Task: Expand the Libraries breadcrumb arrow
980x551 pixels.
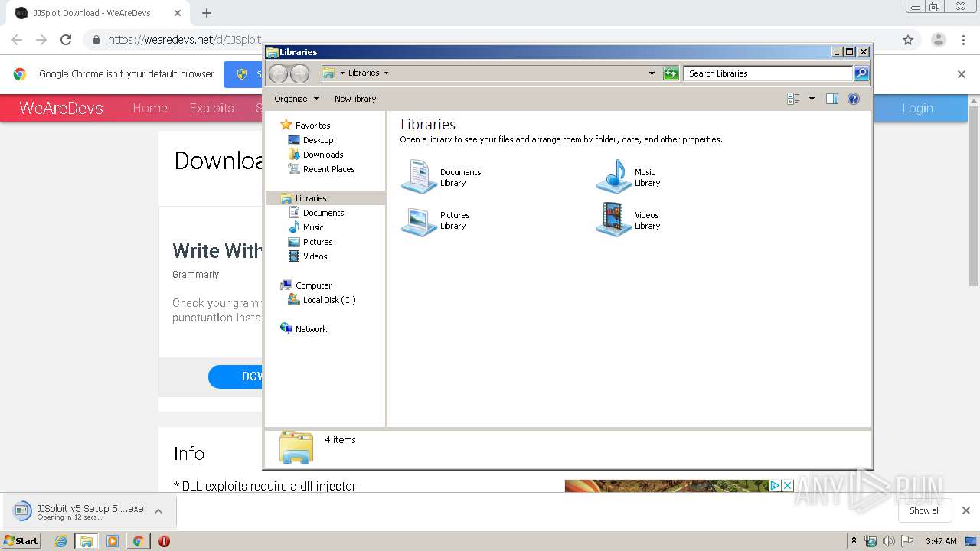Action: coord(386,73)
